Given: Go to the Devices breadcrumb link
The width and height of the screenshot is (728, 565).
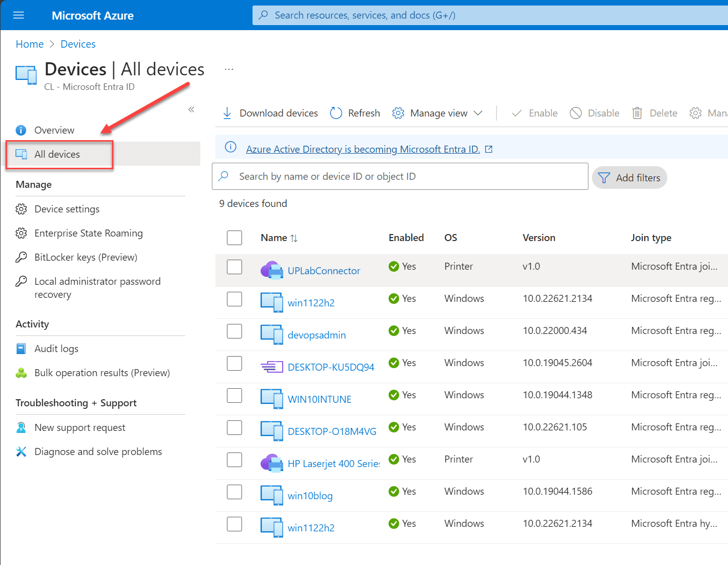Looking at the screenshot, I should pyautogui.click(x=78, y=44).
